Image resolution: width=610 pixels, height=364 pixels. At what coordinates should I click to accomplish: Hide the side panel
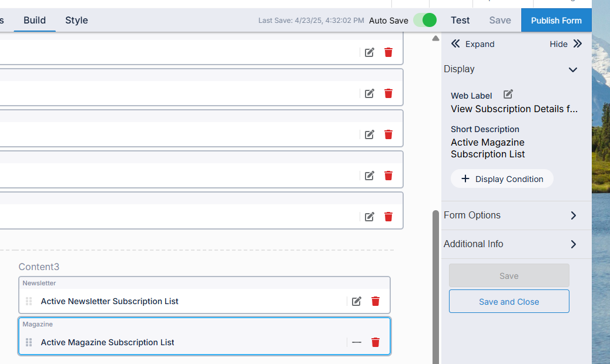[x=566, y=44]
